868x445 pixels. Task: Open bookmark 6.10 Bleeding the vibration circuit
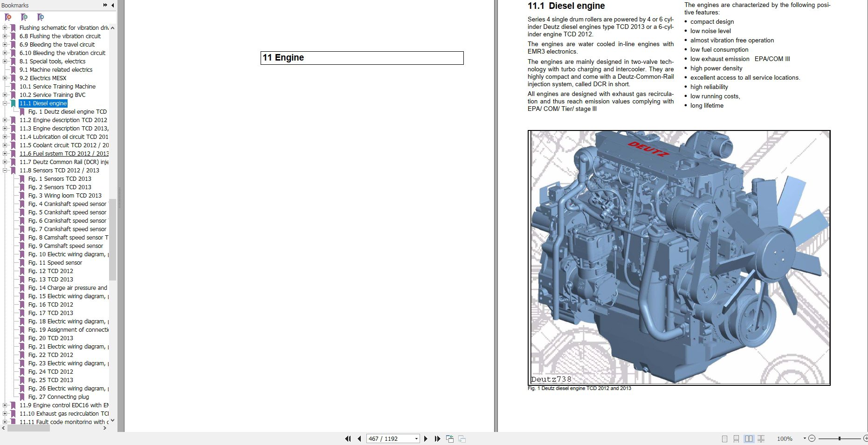click(62, 53)
